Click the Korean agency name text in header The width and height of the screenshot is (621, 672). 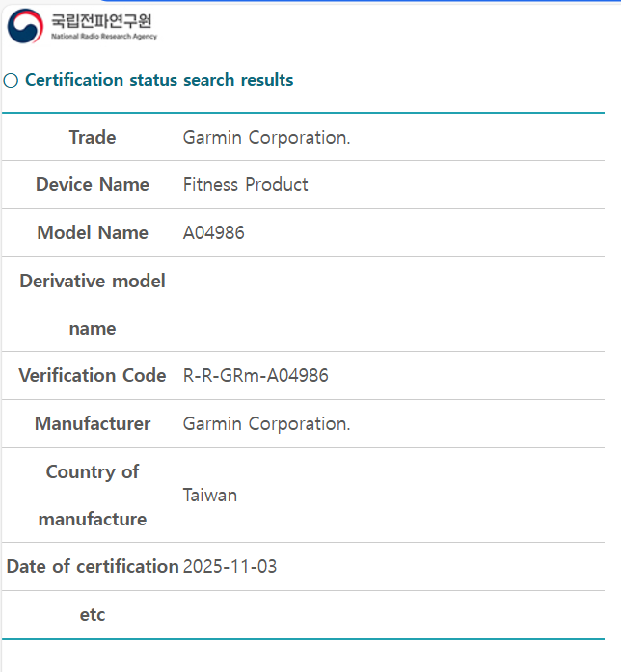coord(101,20)
